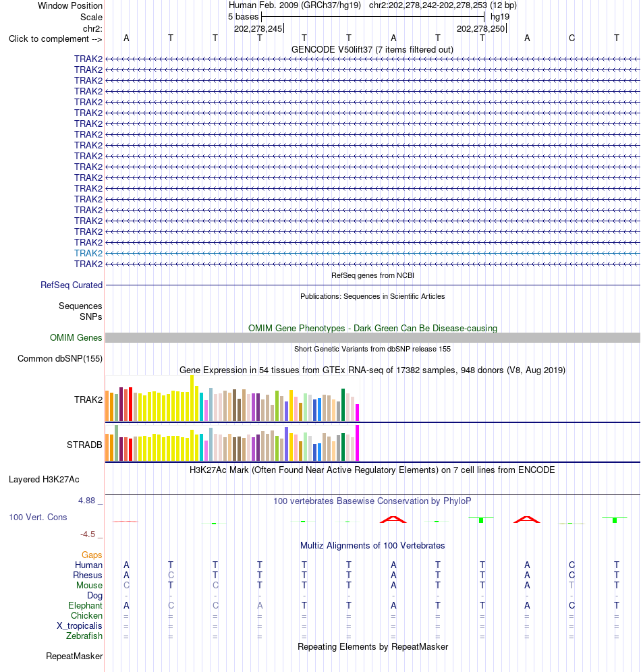Screen dimensions: 641x672
Task: Select the light-blue highlighted TRAK2 transcript label
Action: coord(88,253)
